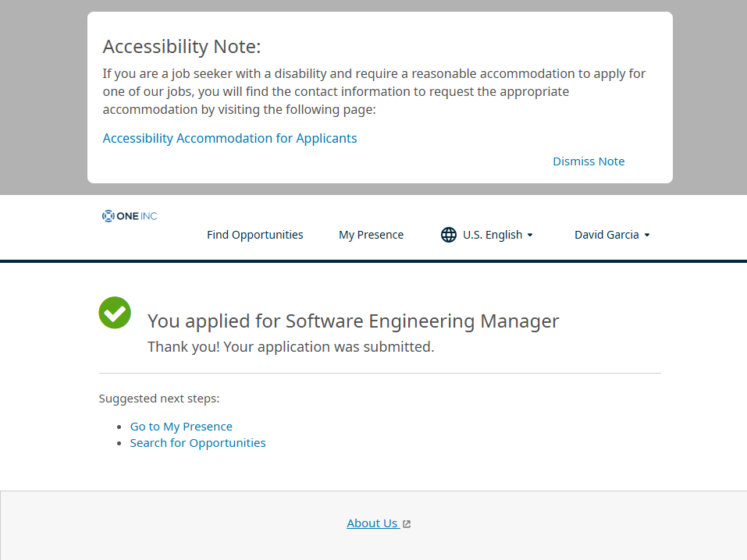Click the accessibility note paragraph text
The width and height of the screenshot is (747, 560).
374,91
